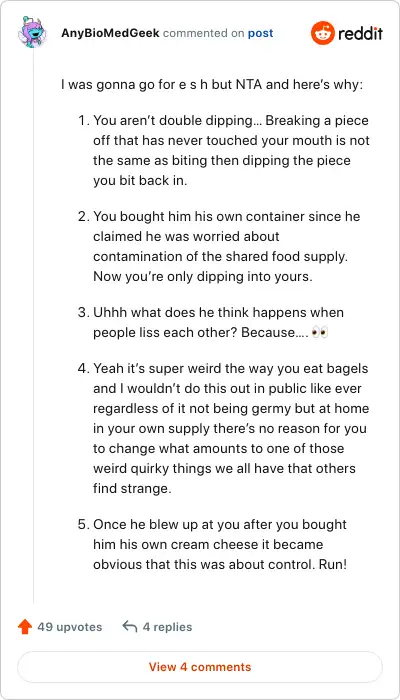The image size is (400, 700).
Task: Open the '4 replies' link
Action: pos(167,627)
